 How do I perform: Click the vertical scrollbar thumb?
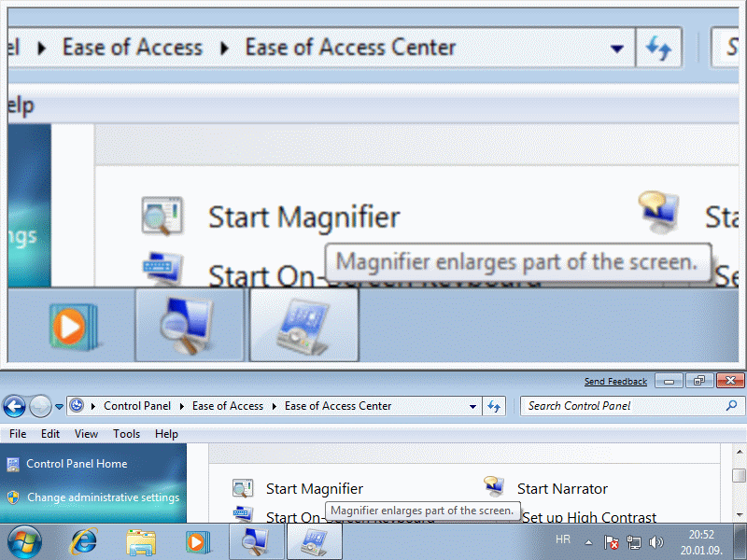click(739, 475)
